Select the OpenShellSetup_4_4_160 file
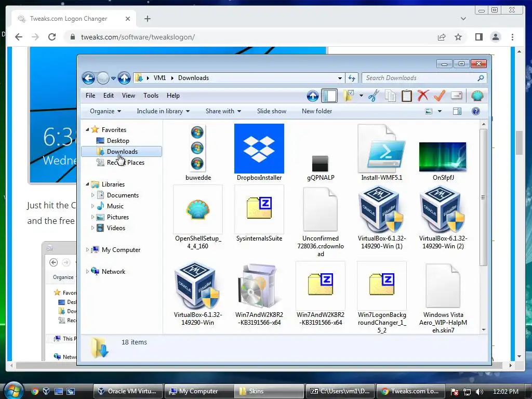The width and height of the screenshot is (532, 399). 198,217
